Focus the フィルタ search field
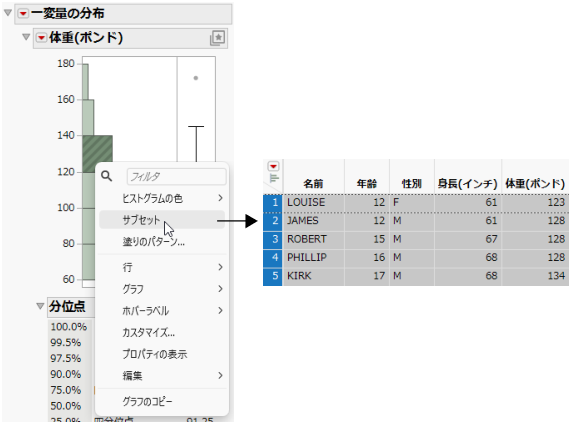This screenshot has width=571, height=424. click(177, 177)
